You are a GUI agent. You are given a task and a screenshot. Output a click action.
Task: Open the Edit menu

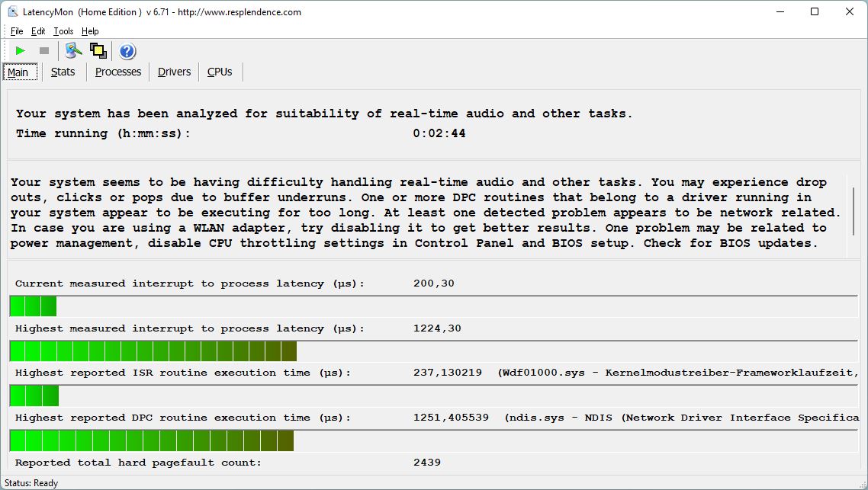point(38,31)
